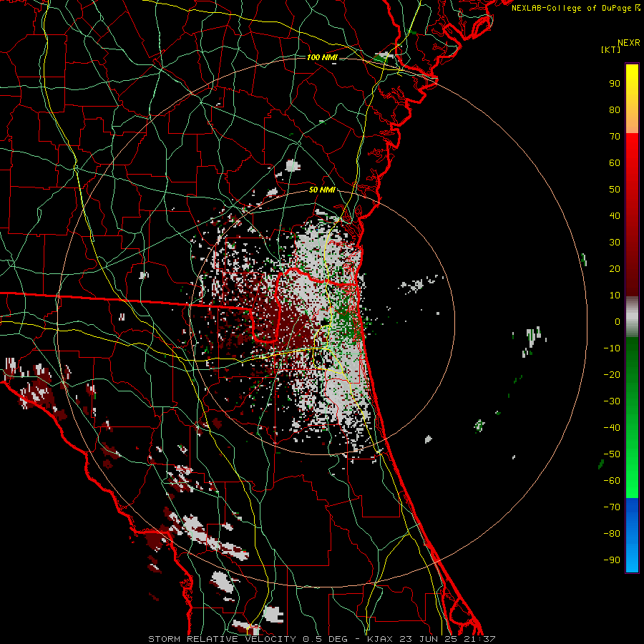Screen dimensions: 644x644
Task: Click the positive 20 scale value
Action: click(x=615, y=268)
